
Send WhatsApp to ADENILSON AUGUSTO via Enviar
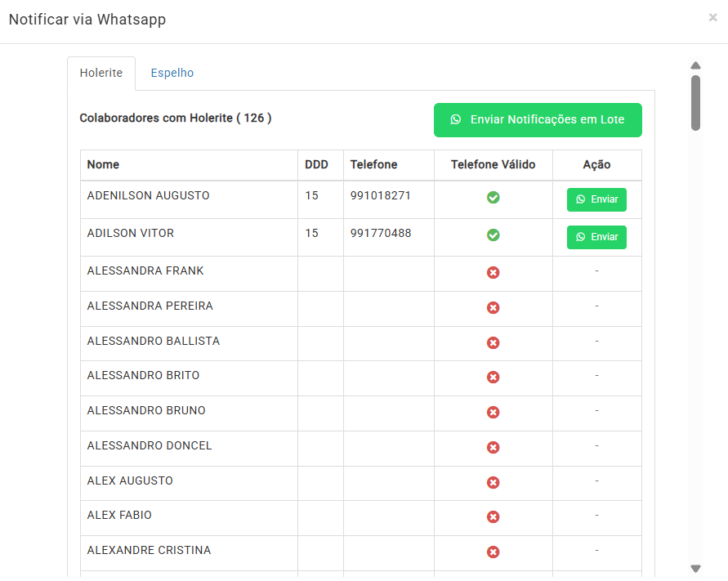[x=596, y=199]
